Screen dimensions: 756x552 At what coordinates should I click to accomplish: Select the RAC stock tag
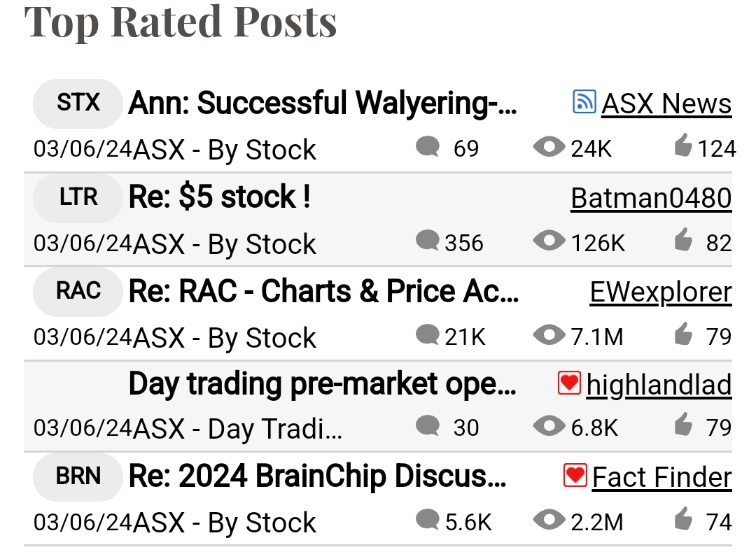tap(78, 292)
